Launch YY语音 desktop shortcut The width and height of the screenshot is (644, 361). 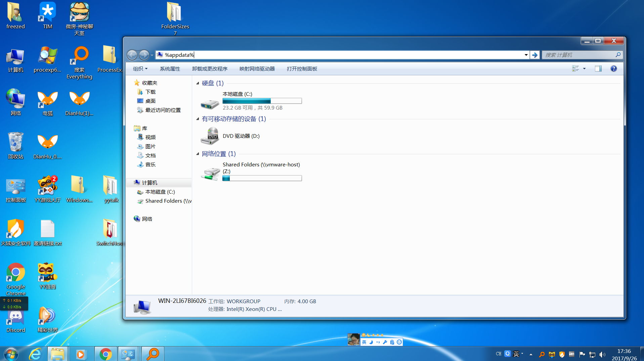(x=47, y=276)
